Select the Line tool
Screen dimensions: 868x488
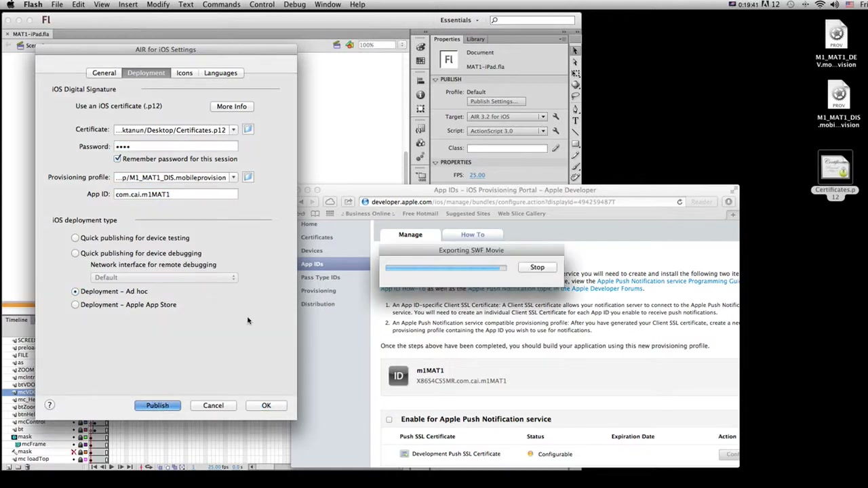tap(575, 132)
